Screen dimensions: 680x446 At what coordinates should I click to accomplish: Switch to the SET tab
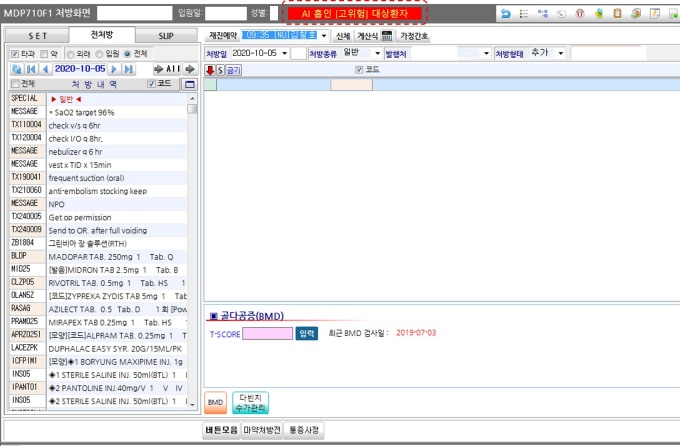(x=34, y=35)
